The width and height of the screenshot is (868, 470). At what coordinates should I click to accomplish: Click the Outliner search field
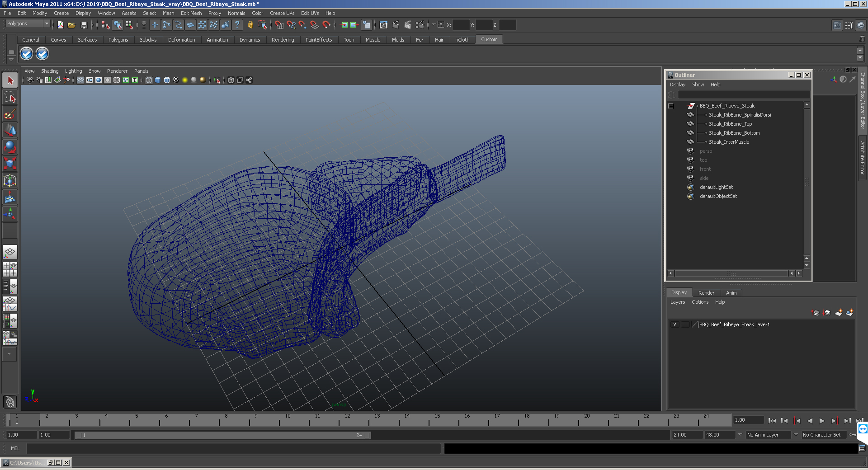[744, 94]
